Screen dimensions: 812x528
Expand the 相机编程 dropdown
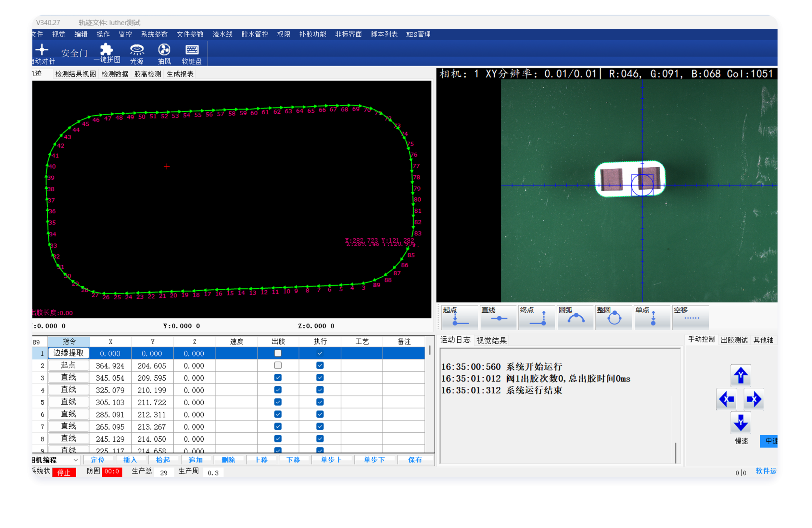(x=76, y=460)
